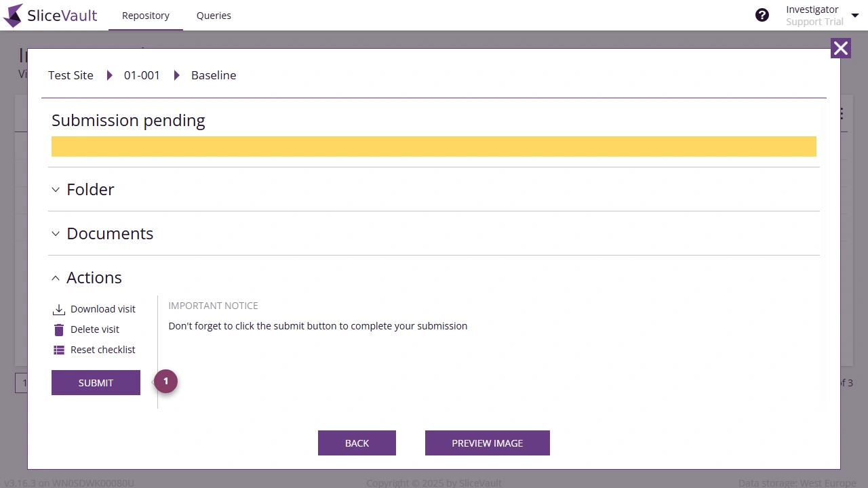Click the yellow progress bar
The image size is (868, 488).
coord(434,146)
